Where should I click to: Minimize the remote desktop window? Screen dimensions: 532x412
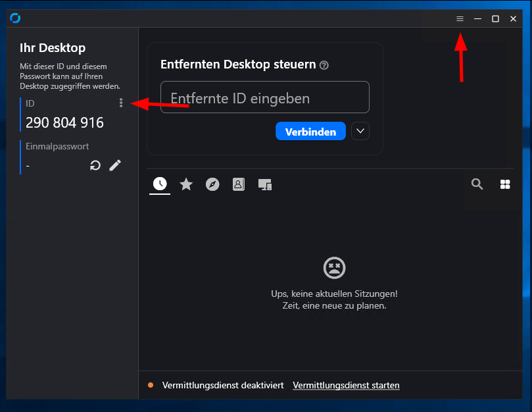(x=477, y=18)
